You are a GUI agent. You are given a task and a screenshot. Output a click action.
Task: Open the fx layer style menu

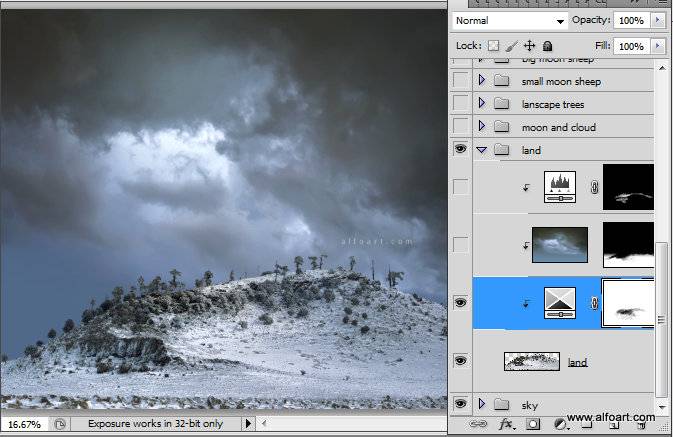point(506,425)
